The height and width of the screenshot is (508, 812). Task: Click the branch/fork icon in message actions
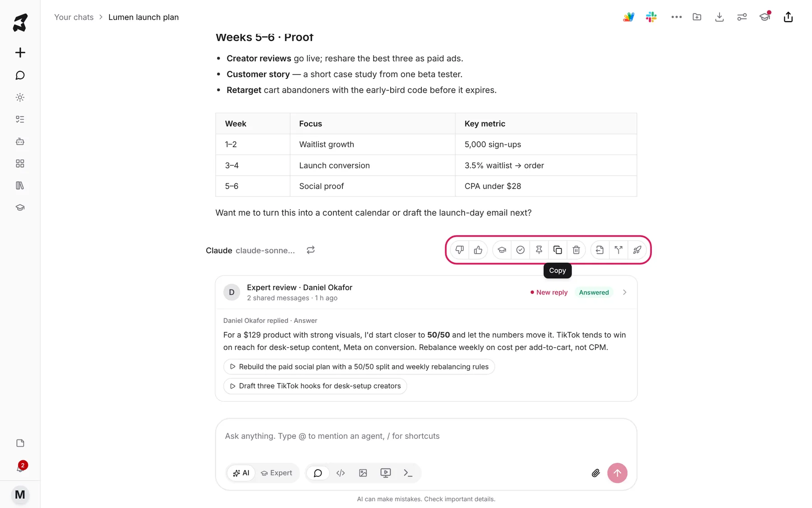coord(618,250)
